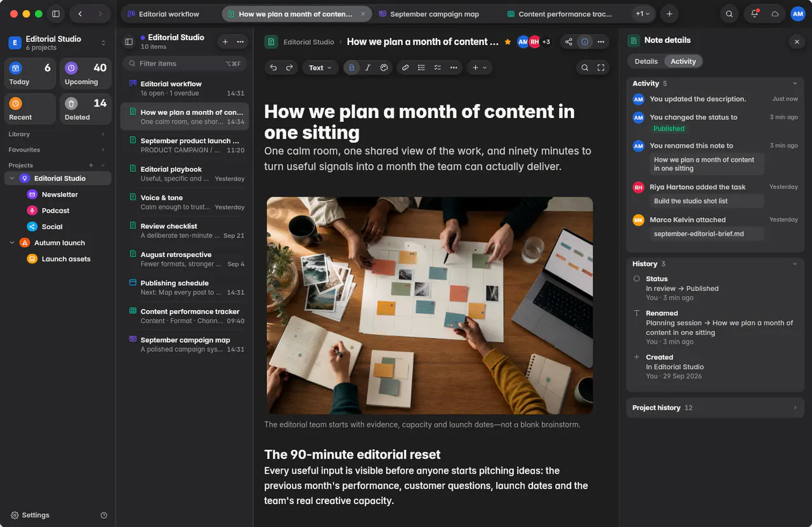Add a new item in the Editorial Studio list
Viewport: 812px width, 527px height.
[x=225, y=42]
